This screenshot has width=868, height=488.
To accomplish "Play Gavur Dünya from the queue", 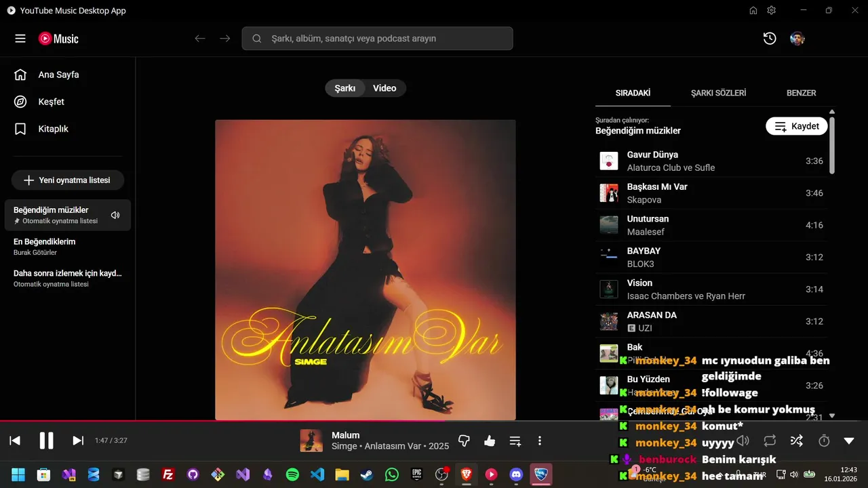I will 711,161.
